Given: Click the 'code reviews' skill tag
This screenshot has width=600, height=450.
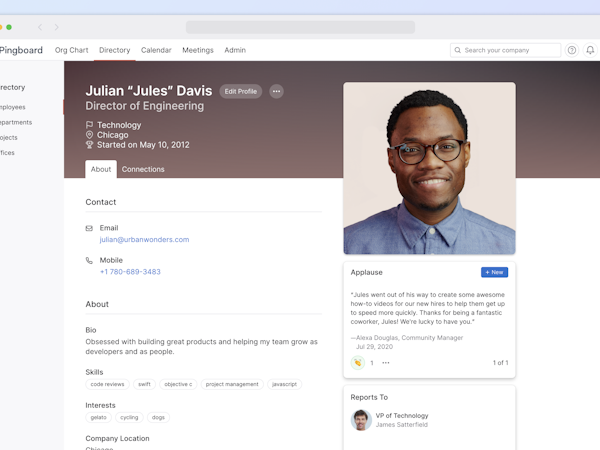Looking at the screenshot, I should point(108,384).
